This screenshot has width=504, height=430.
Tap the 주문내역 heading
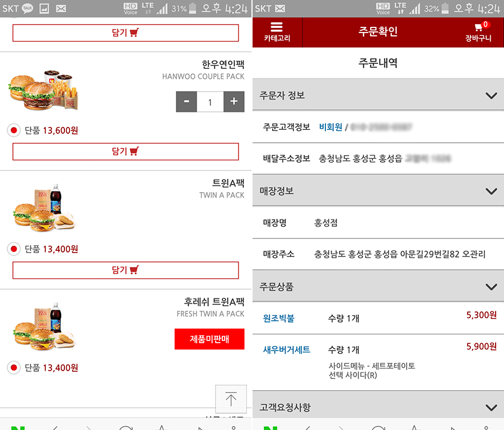click(378, 63)
